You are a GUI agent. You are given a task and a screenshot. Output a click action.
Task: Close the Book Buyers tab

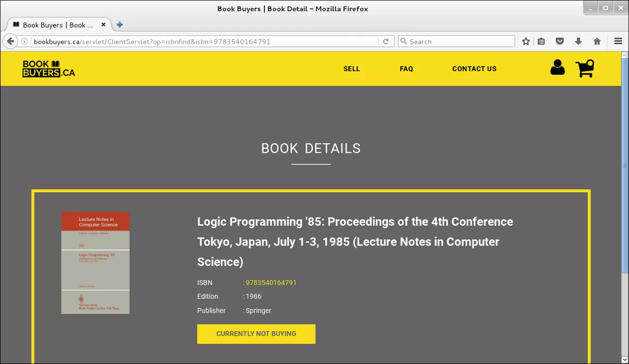pos(103,25)
